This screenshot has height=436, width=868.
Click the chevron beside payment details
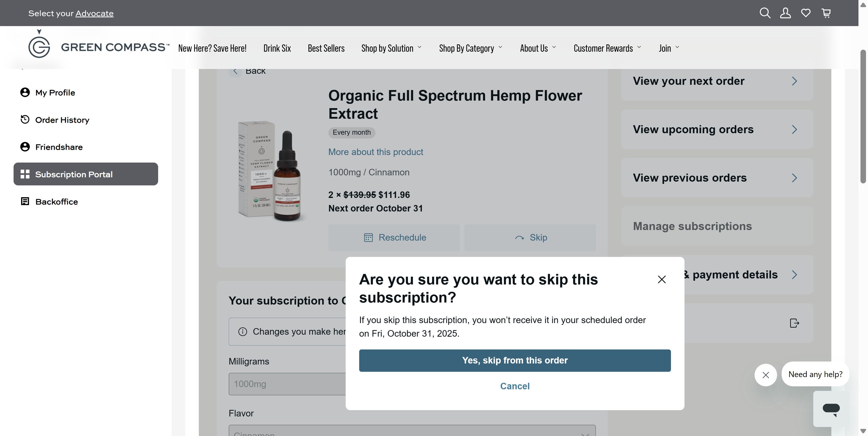point(794,275)
